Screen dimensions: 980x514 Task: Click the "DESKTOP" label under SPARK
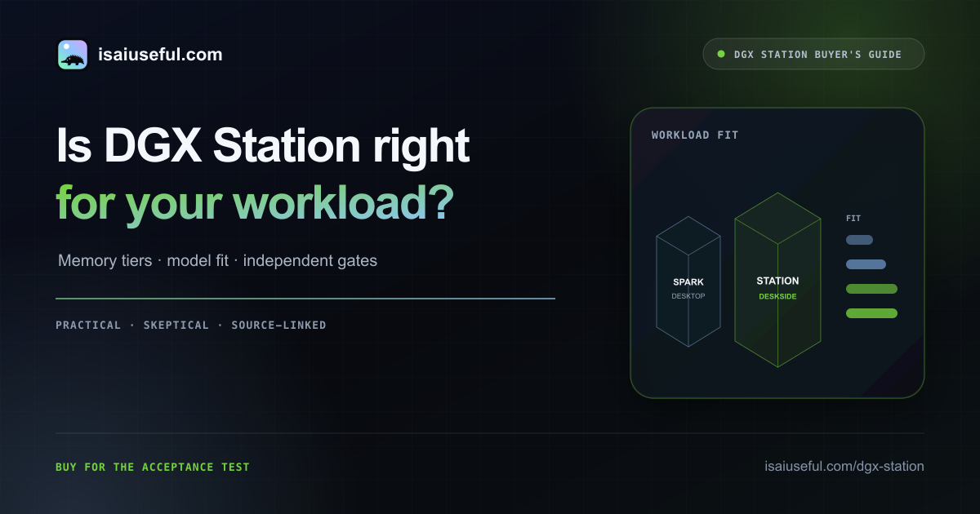(x=688, y=296)
